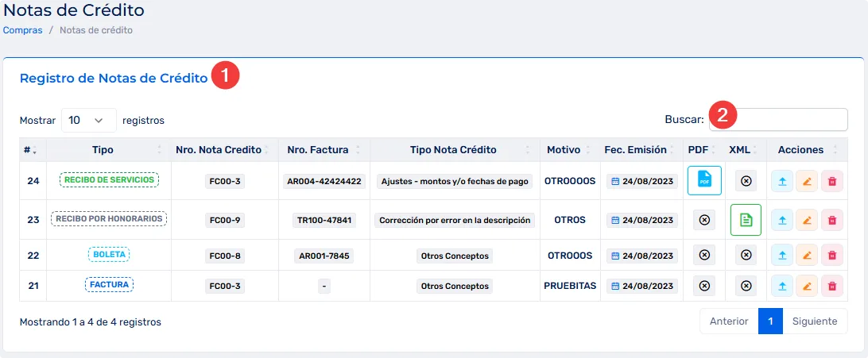Click missing PDF icon for row 23

703,220
